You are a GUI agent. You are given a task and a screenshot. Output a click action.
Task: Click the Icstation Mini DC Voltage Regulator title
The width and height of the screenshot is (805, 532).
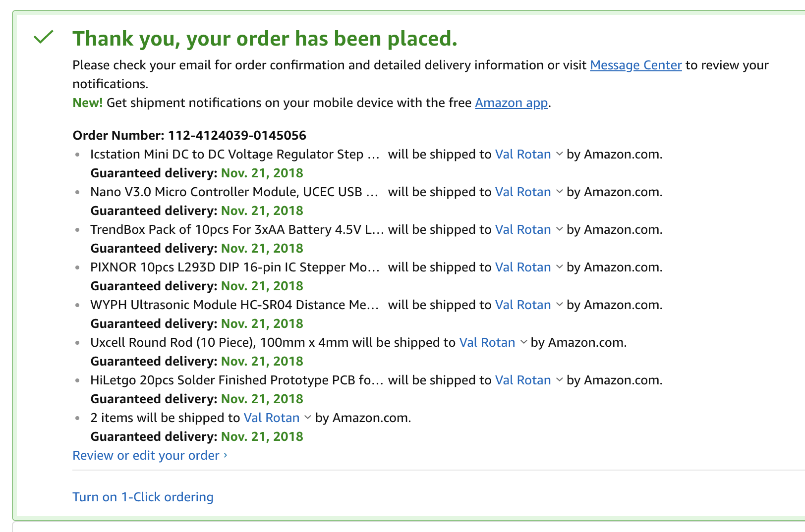point(235,155)
